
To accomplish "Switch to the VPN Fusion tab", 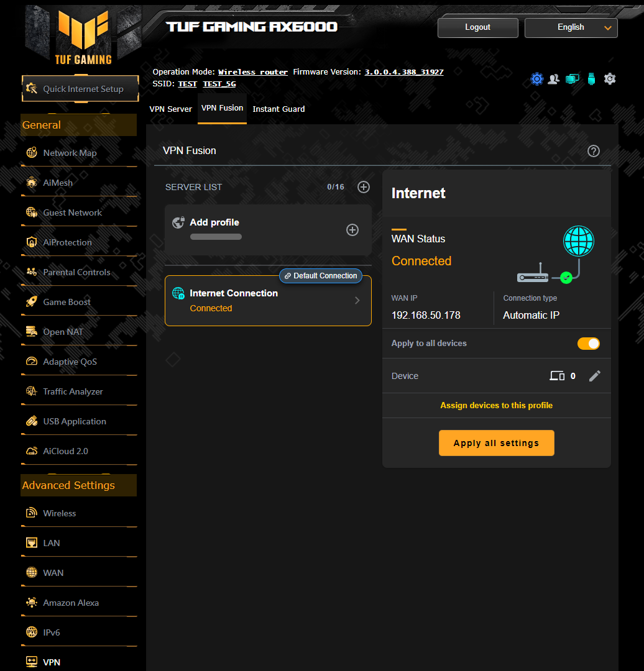I will [223, 108].
